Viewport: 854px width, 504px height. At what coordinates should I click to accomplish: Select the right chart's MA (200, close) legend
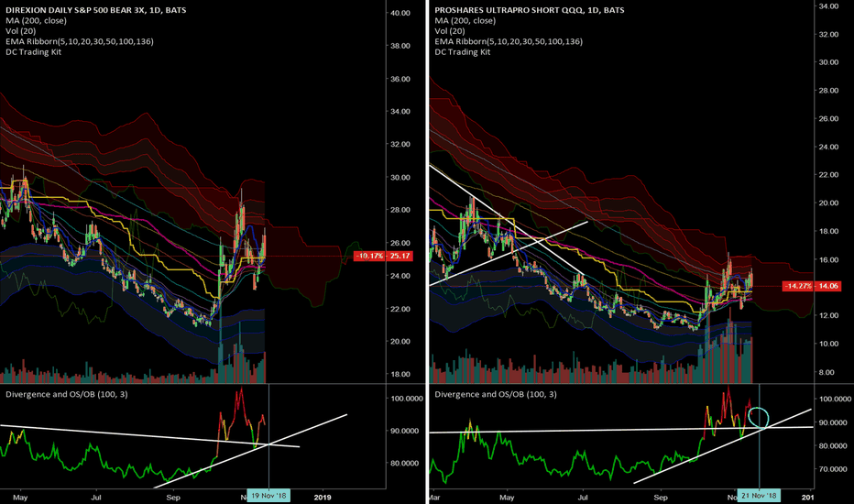click(465, 21)
